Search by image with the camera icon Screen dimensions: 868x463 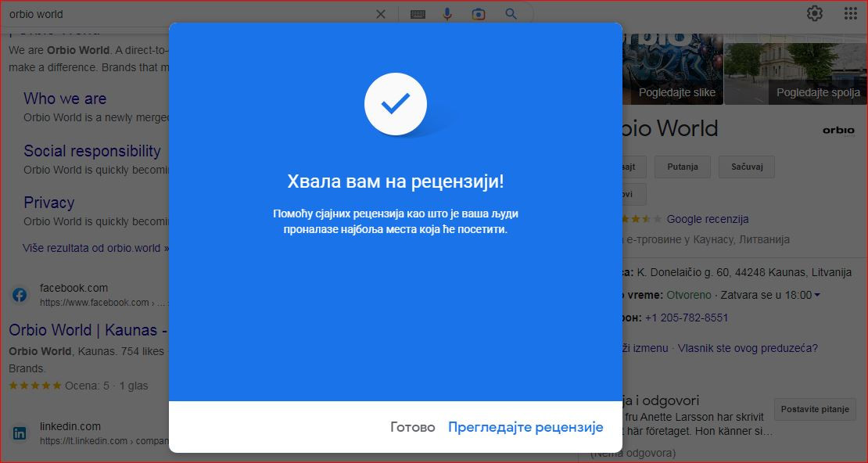[479, 14]
